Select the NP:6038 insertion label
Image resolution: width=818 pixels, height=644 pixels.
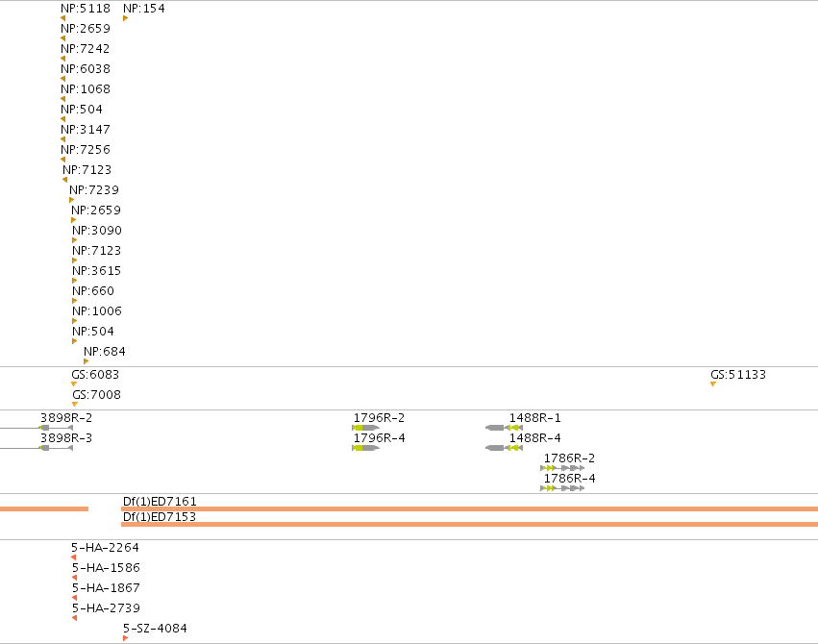[x=86, y=69]
